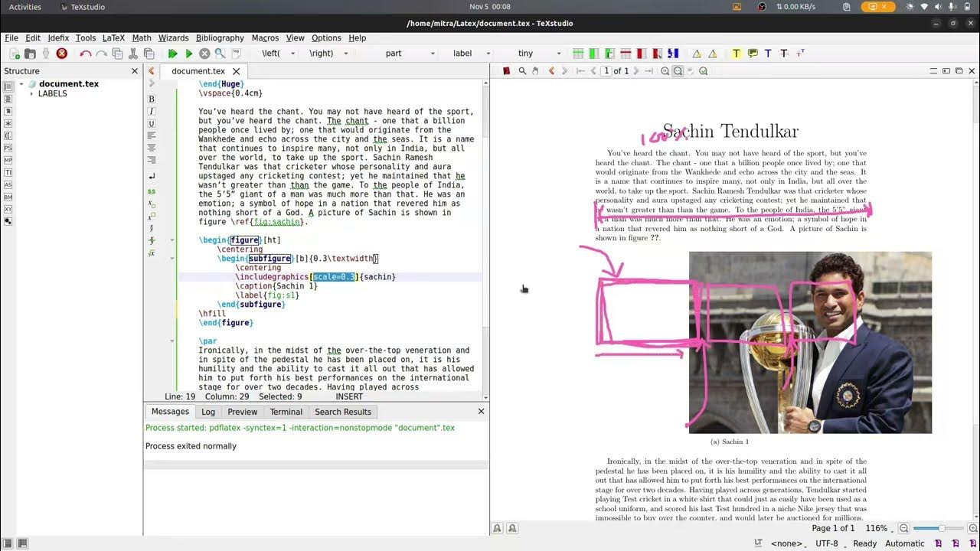Screen dimensions: 980x551
Task: Adjust the PDF zoom slider
Action: (940, 529)
